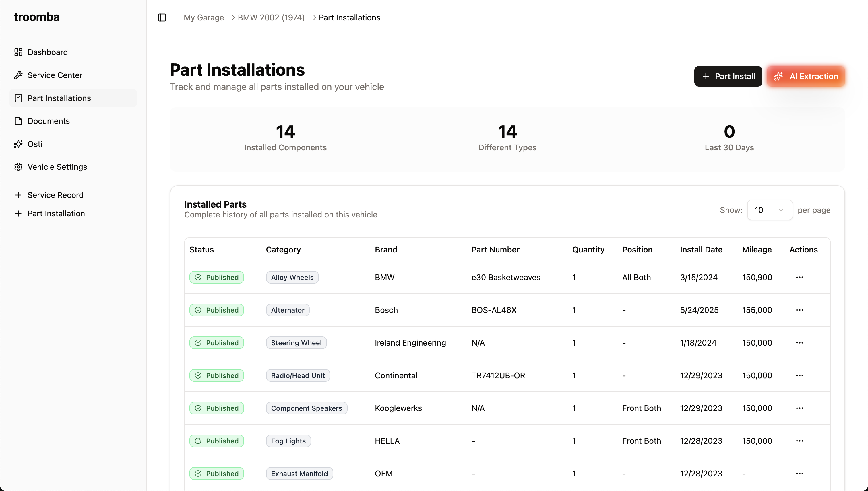The width and height of the screenshot is (868, 491).
Task: Toggle the Published status on the Alternator row
Action: coord(217,310)
